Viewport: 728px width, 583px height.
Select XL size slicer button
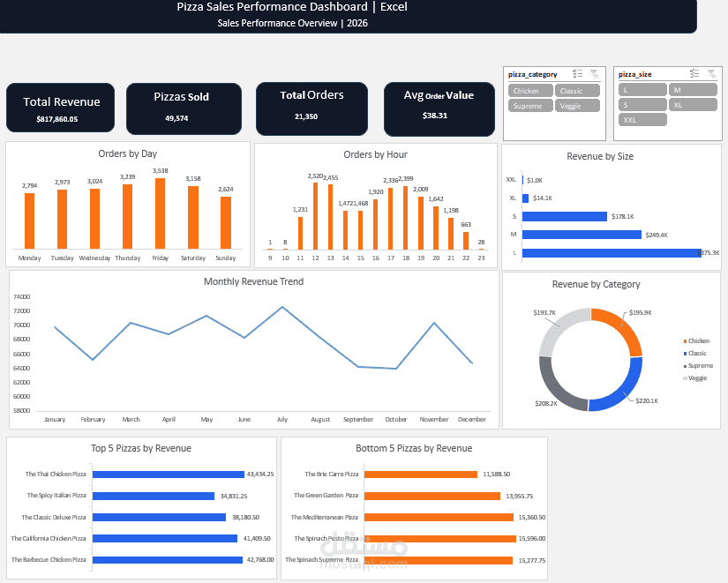(693, 104)
